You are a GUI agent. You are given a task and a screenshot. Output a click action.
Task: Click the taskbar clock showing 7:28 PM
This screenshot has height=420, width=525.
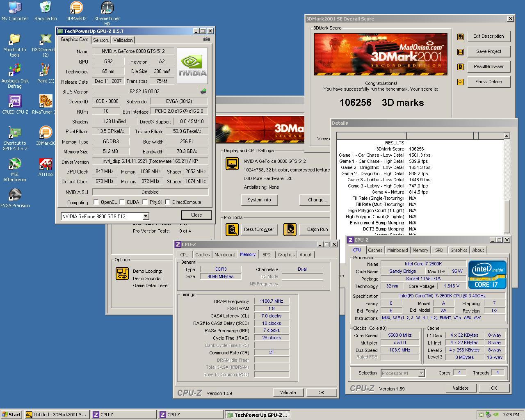[511, 415]
